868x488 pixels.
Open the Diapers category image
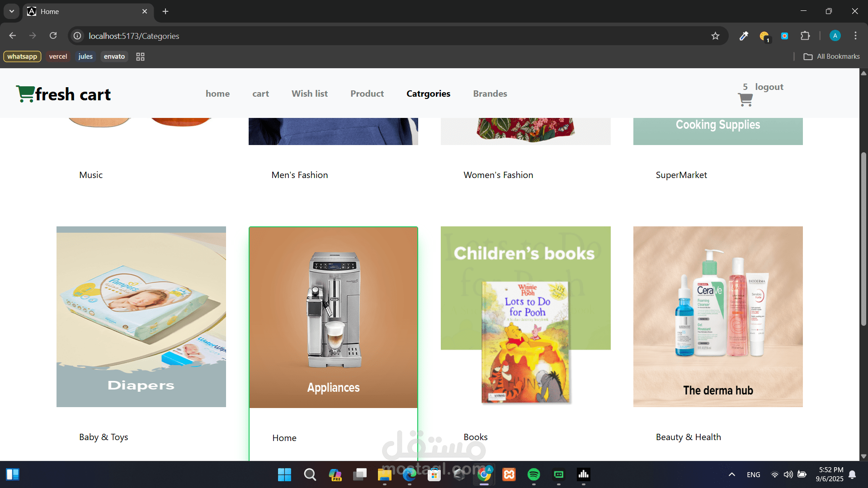point(141,316)
